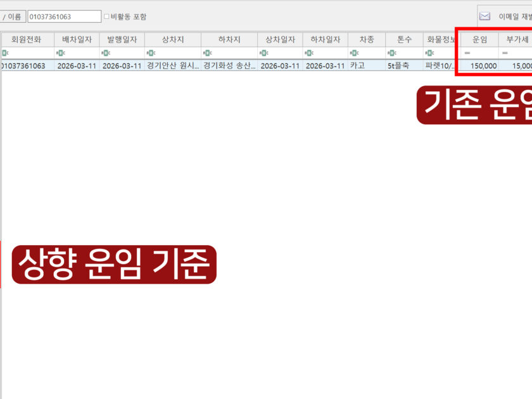532x399 pixels.
Task: Click the email resend envelope icon
Action: [484, 16]
